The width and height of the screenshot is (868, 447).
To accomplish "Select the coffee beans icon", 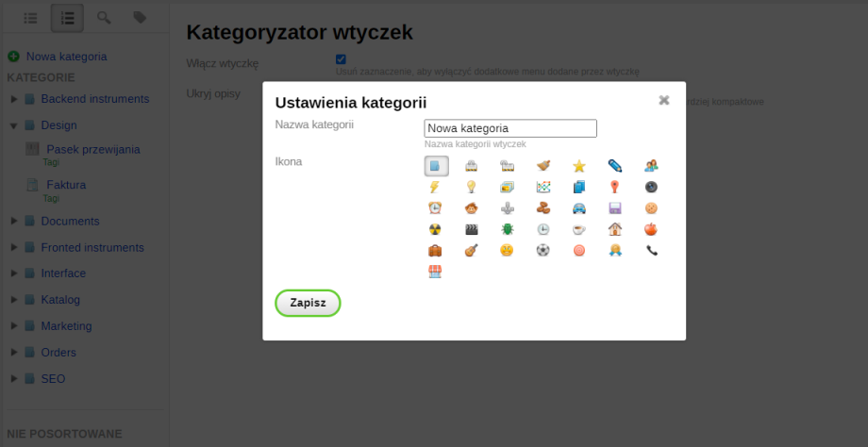I will point(543,208).
